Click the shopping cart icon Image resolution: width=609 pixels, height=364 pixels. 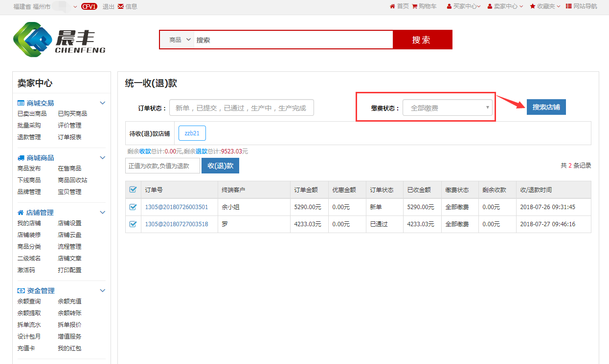415,6
